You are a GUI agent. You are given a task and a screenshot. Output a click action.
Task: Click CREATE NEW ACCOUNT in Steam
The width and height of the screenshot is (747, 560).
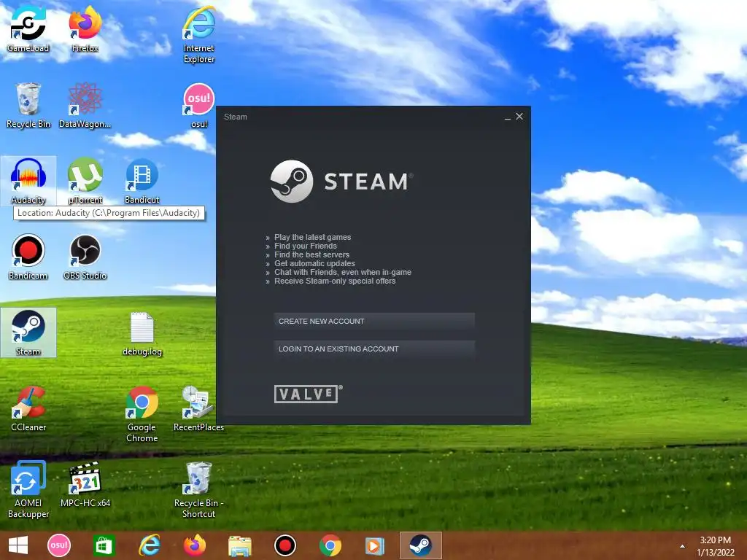[374, 322]
